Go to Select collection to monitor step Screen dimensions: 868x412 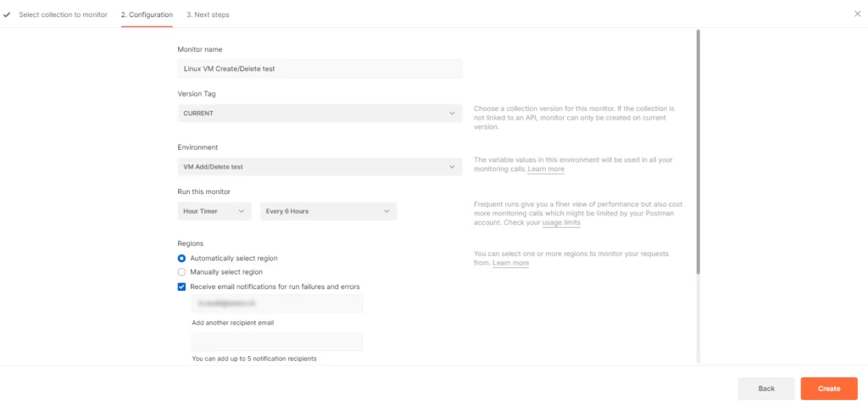[x=63, y=15]
